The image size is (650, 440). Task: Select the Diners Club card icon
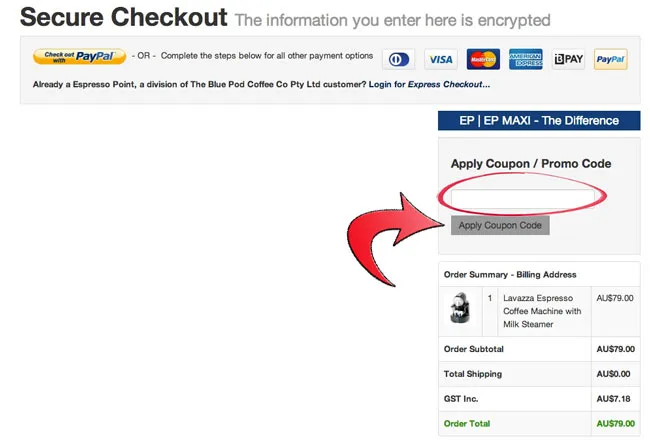tap(398, 59)
